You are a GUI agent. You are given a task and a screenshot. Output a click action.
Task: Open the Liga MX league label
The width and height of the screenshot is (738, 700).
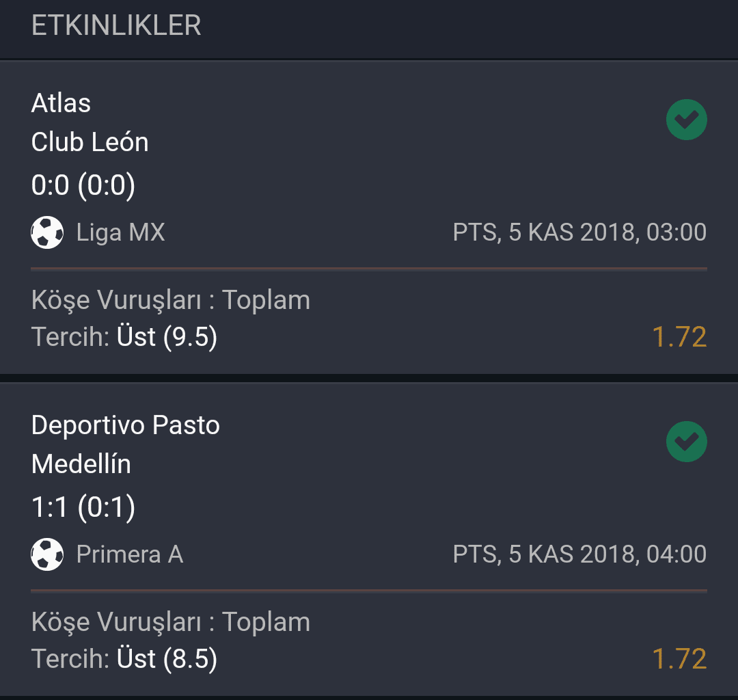pos(120,232)
